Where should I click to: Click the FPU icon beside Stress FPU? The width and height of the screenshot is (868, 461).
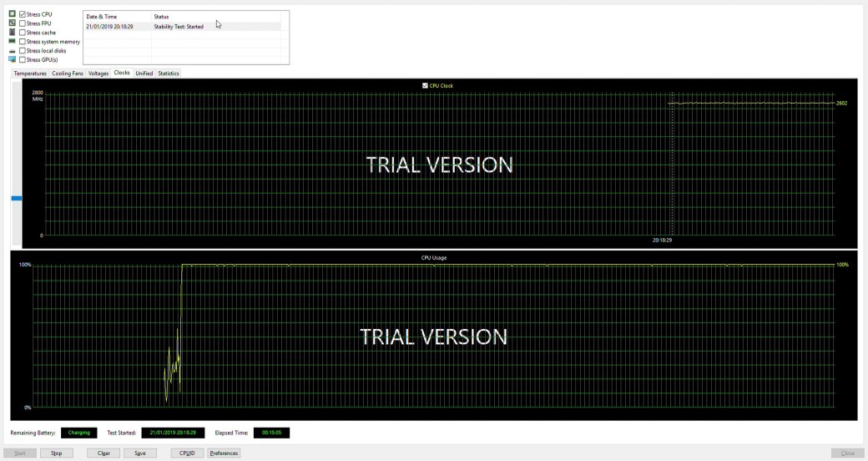pyautogui.click(x=13, y=23)
